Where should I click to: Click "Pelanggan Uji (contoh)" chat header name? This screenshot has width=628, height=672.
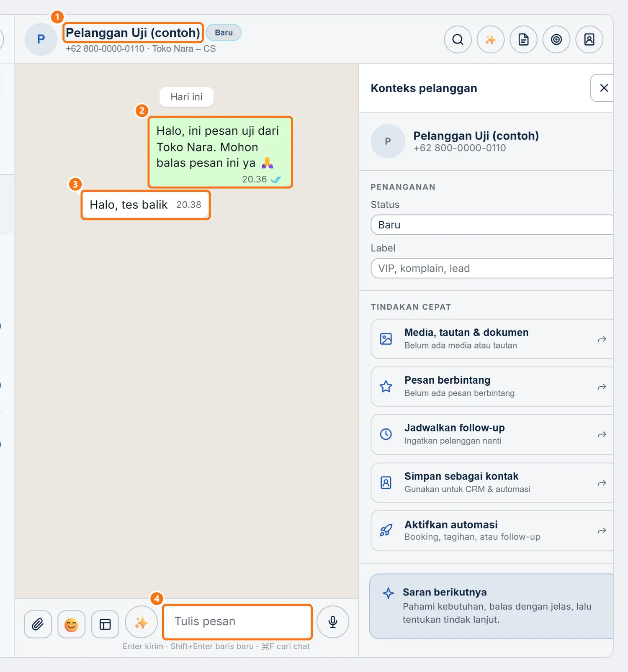pos(133,33)
